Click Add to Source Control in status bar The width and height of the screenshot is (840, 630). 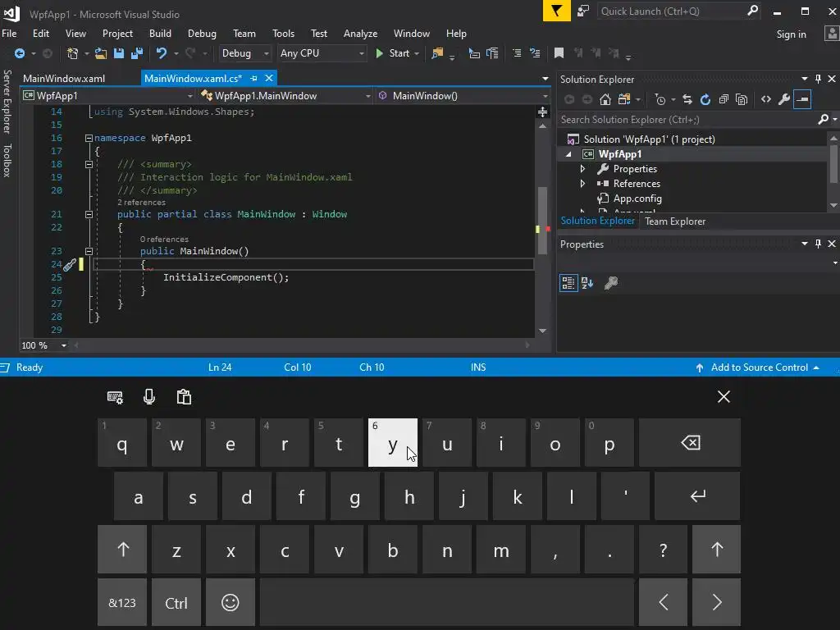[759, 367]
